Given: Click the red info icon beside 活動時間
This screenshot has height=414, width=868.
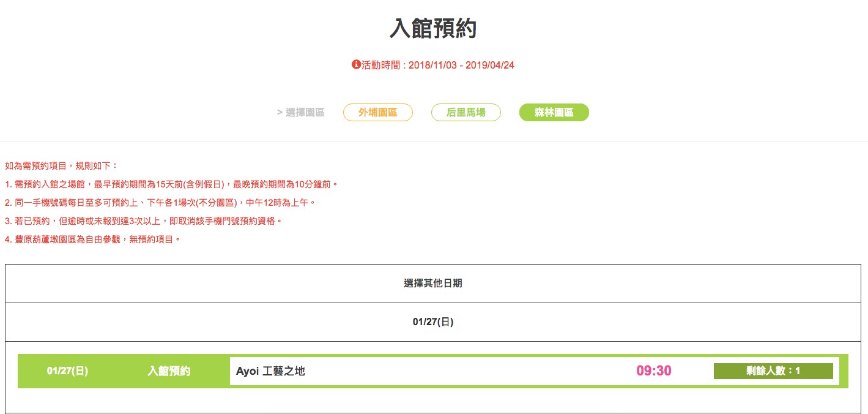Looking at the screenshot, I should [x=355, y=64].
